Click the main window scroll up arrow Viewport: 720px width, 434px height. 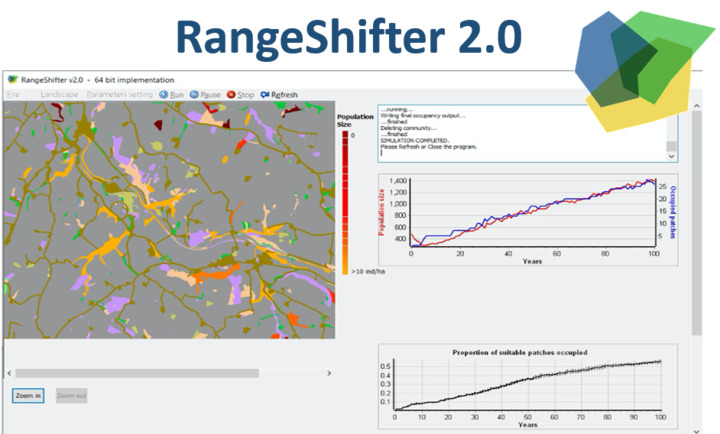[697, 106]
